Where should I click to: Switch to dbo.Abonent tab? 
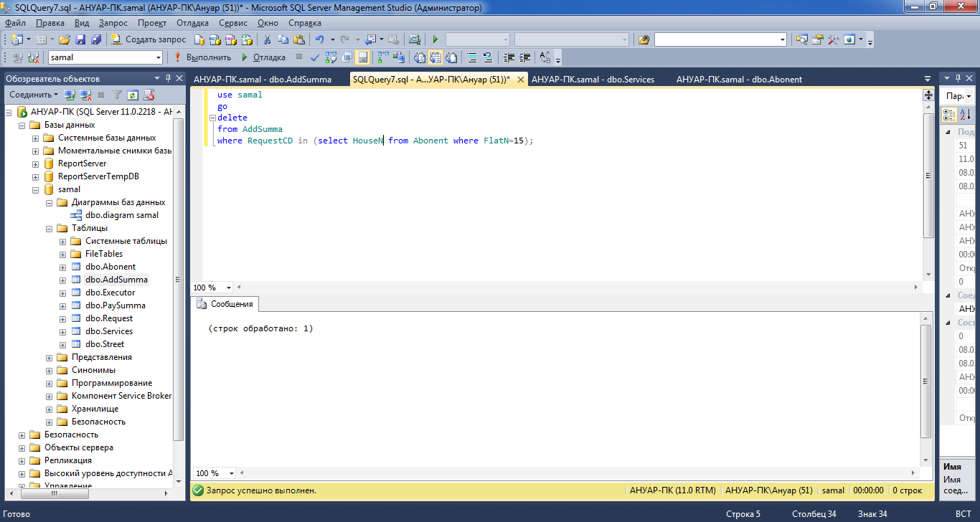[x=739, y=80]
